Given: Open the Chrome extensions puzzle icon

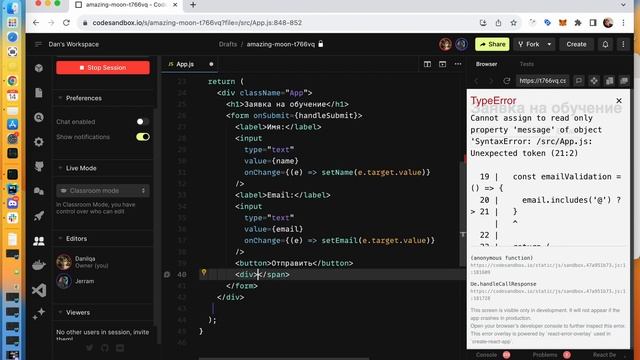Looking at the screenshot, I should click(x=578, y=23).
